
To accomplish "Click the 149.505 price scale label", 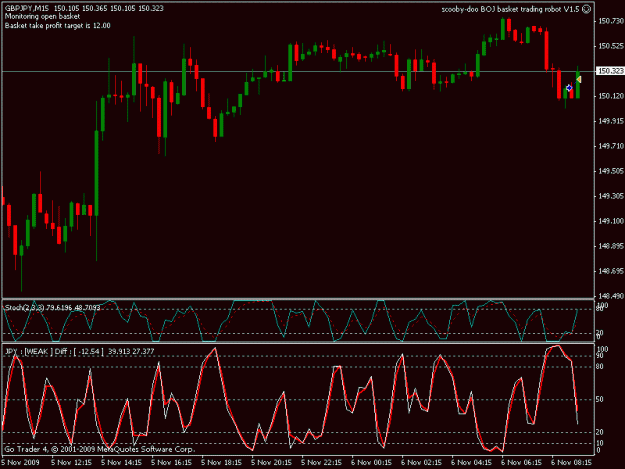I will pos(611,171).
